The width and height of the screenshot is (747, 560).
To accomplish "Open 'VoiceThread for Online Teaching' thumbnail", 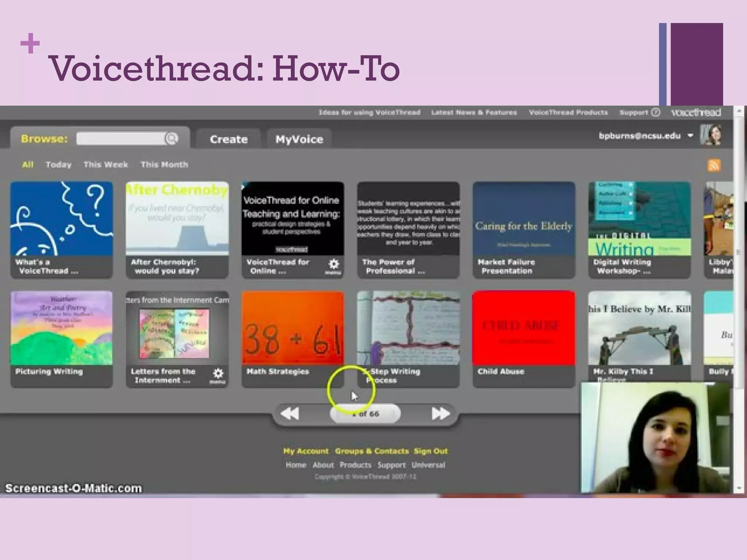I will tap(293, 219).
